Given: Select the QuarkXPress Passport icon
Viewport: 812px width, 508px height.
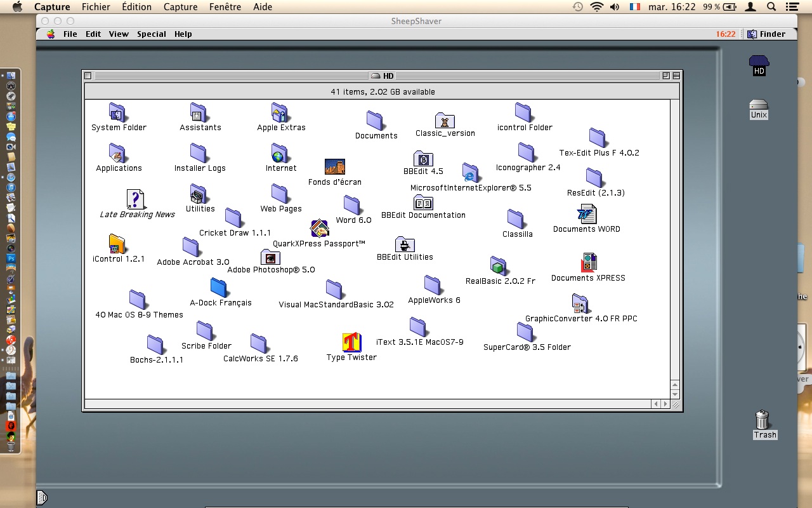Looking at the screenshot, I should tap(319, 229).
